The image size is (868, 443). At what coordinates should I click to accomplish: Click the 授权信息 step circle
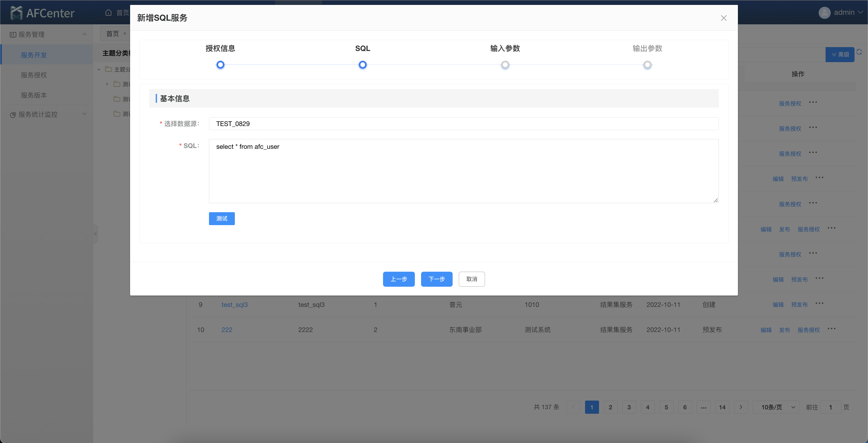pyautogui.click(x=220, y=65)
